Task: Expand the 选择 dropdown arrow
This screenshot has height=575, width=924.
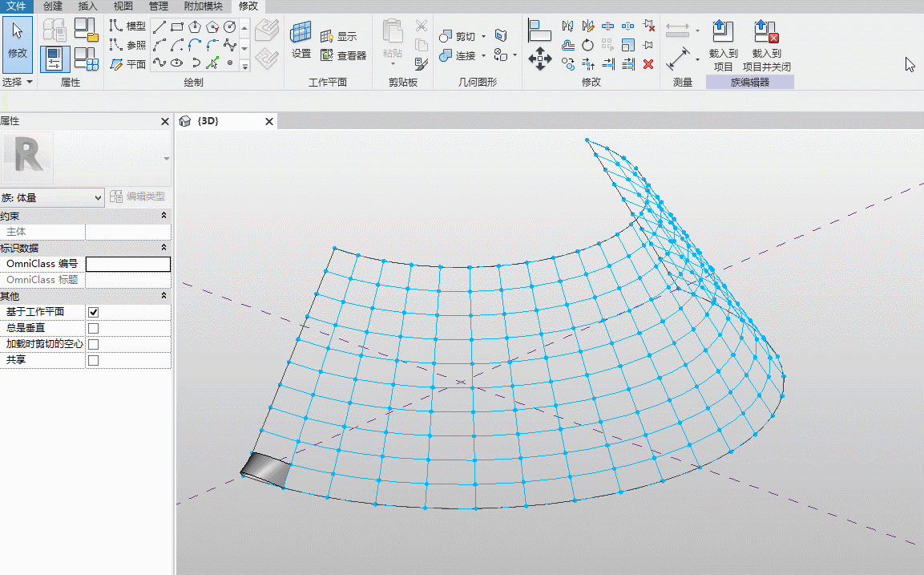Action: [30, 82]
